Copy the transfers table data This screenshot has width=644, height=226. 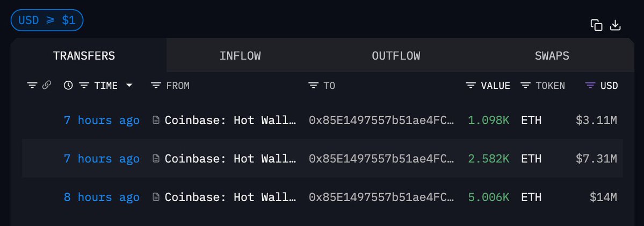coord(596,25)
